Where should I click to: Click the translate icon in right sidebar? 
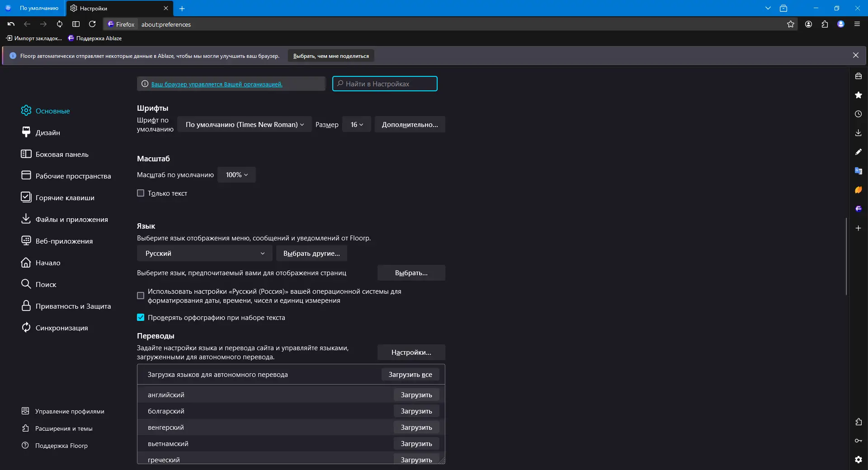click(x=858, y=171)
